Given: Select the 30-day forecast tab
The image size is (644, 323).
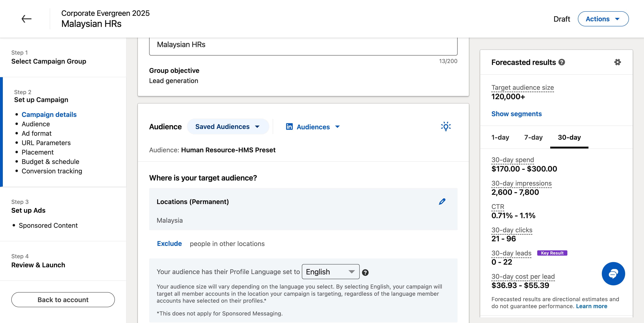Looking at the screenshot, I should pyautogui.click(x=569, y=137).
